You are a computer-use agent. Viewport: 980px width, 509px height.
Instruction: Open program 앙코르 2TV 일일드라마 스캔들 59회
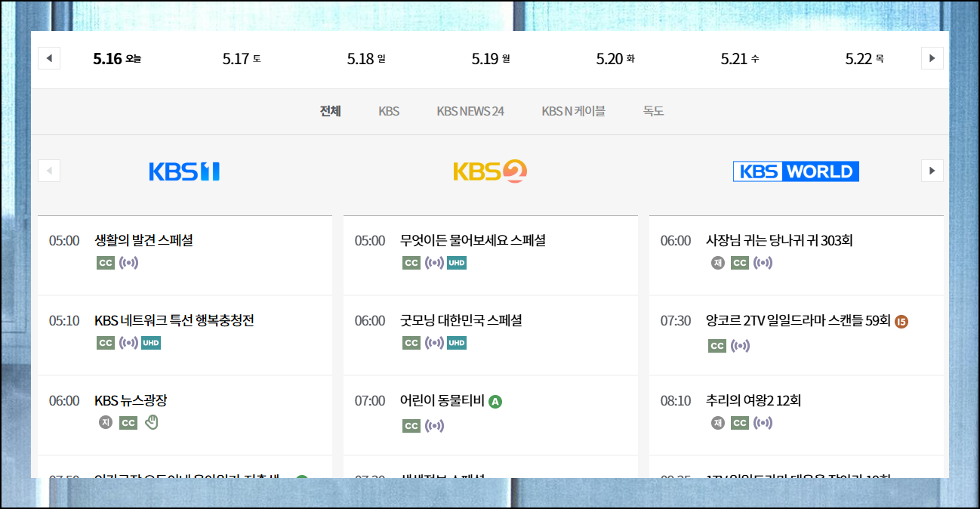coord(799,320)
